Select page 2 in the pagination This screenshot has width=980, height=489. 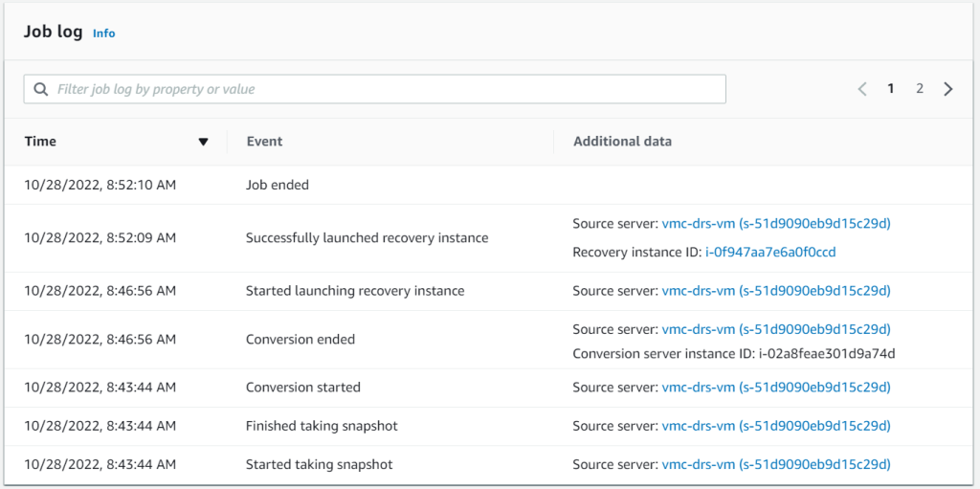920,89
